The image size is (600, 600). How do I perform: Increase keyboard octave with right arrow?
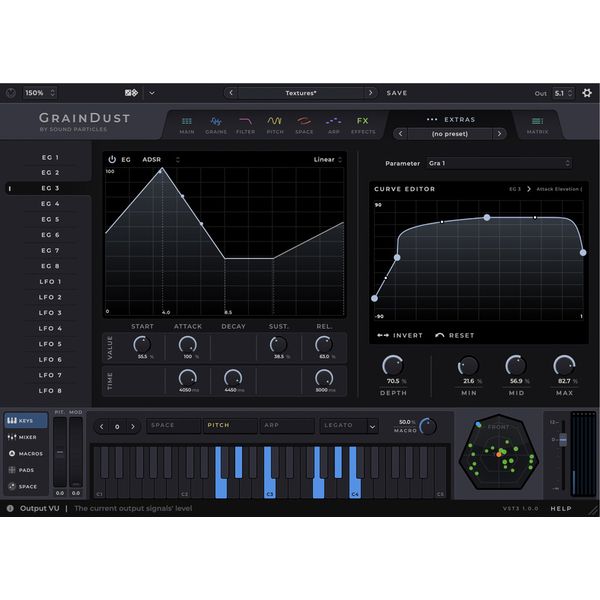pyautogui.click(x=133, y=426)
